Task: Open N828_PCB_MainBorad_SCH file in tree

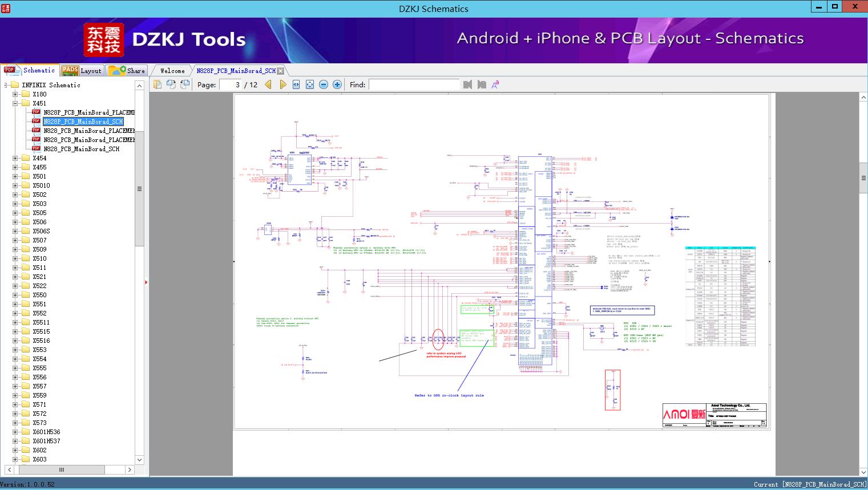Action: point(81,149)
